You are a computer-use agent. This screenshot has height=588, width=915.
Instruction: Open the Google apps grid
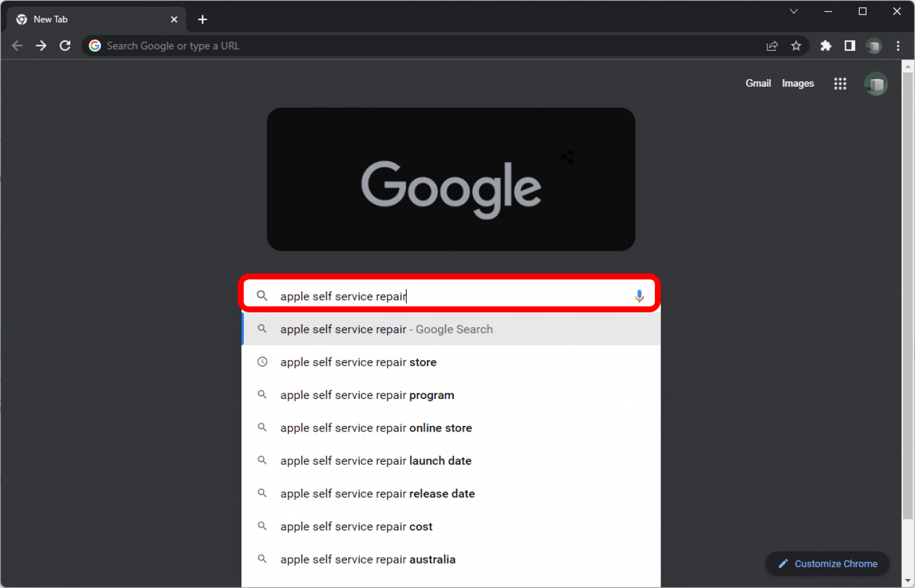tap(840, 84)
